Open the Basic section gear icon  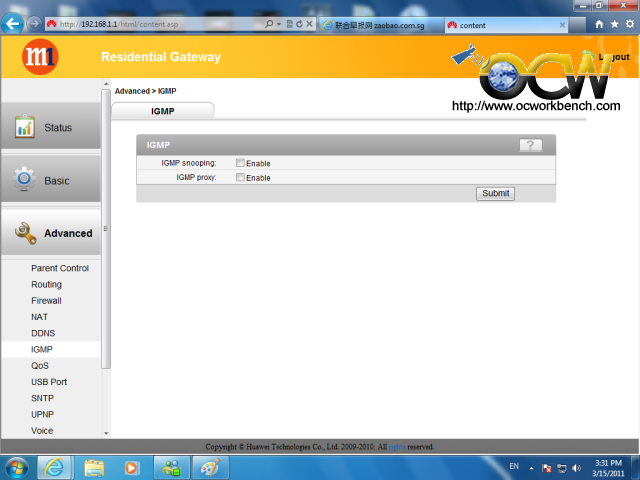tap(24, 179)
